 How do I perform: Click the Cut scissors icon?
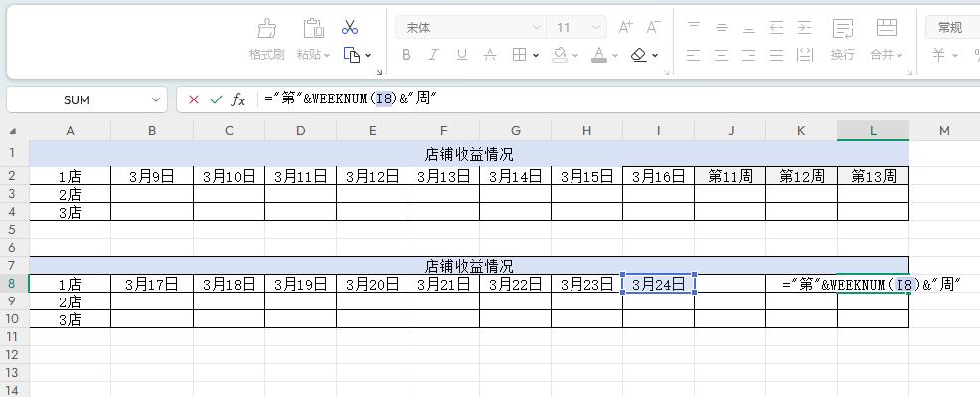(350, 28)
